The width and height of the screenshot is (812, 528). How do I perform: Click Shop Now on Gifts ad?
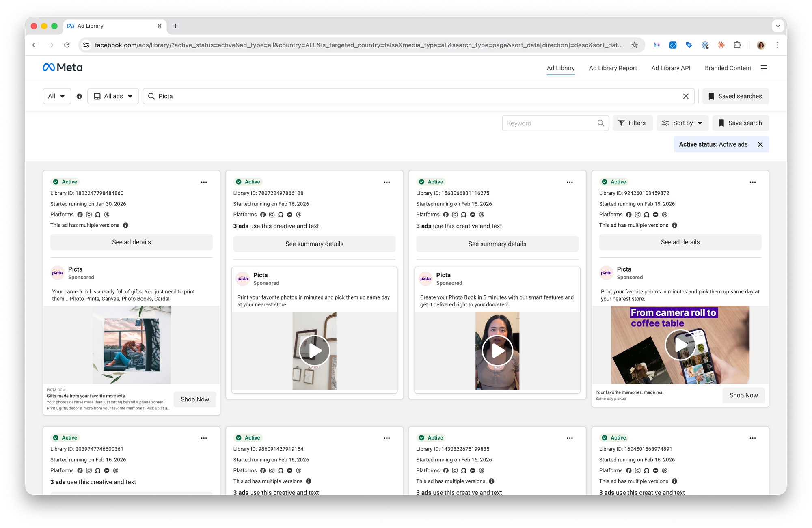coord(195,399)
